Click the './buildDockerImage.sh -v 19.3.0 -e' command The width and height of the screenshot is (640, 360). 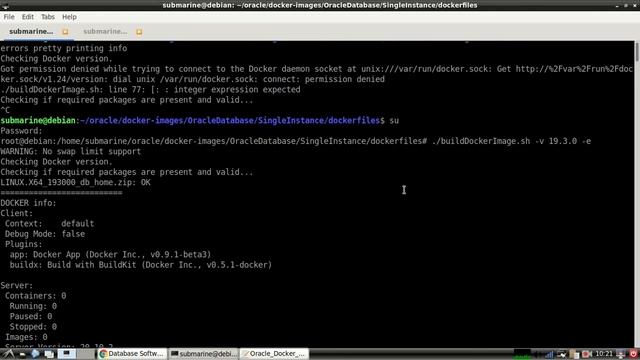(511, 141)
